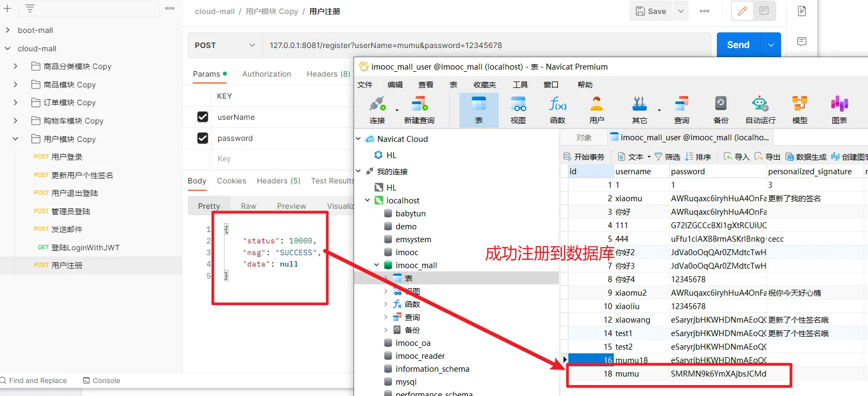Open the Save options dropdown arrow
Image resolution: width=868 pixels, height=396 pixels.
(681, 11)
